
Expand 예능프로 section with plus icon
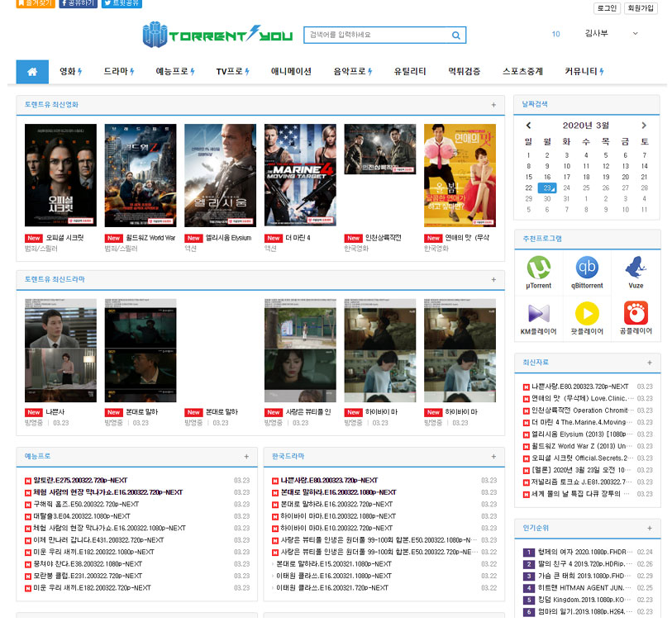[246, 457]
